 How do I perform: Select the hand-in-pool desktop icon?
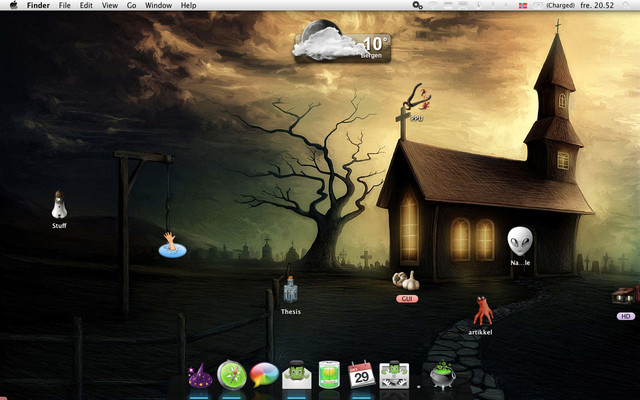click(x=172, y=245)
